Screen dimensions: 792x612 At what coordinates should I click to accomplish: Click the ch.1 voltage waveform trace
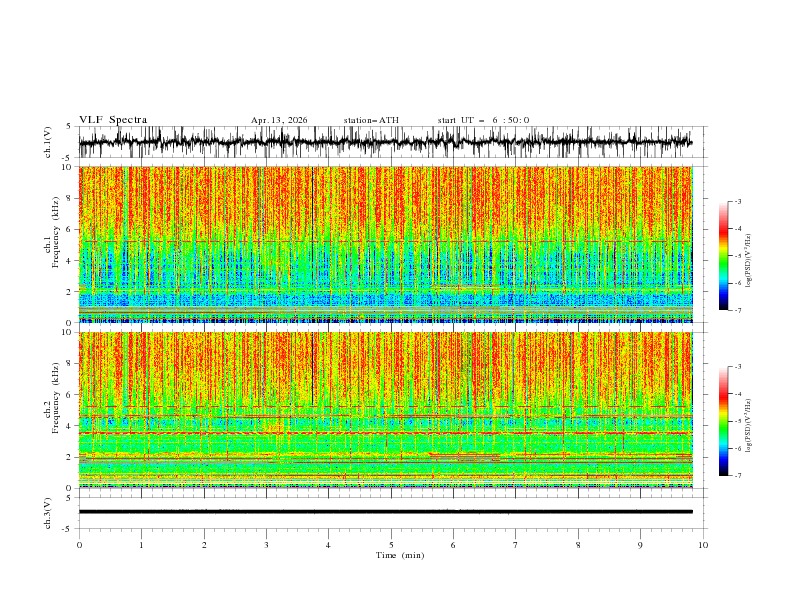coord(385,142)
